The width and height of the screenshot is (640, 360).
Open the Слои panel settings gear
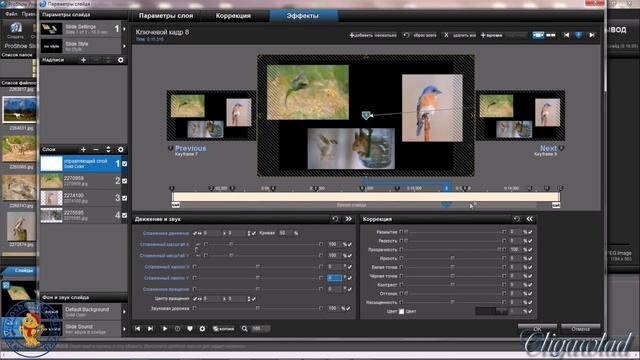pyautogui.click(x=120, y=149)
